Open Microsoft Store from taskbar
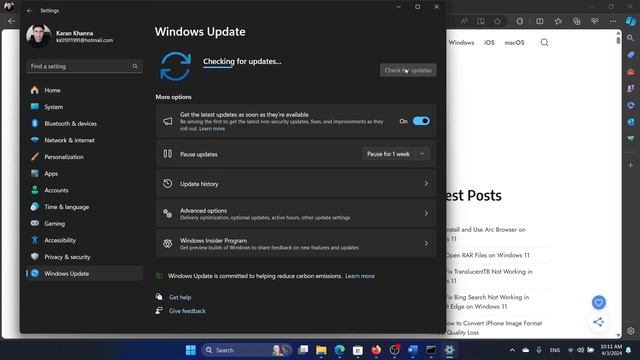 coord(358,350)
